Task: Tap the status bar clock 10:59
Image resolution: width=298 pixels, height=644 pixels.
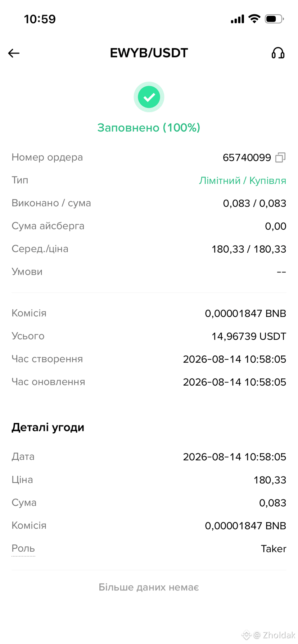Action: coord(40,19)
